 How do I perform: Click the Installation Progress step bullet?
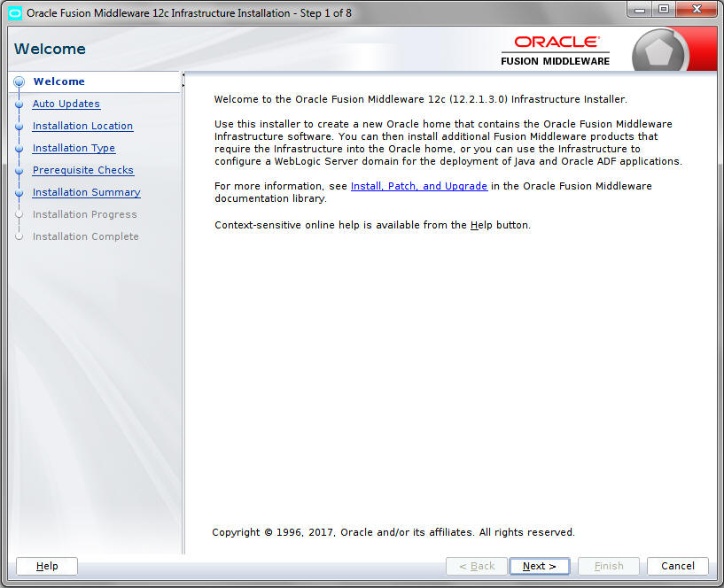19,214
